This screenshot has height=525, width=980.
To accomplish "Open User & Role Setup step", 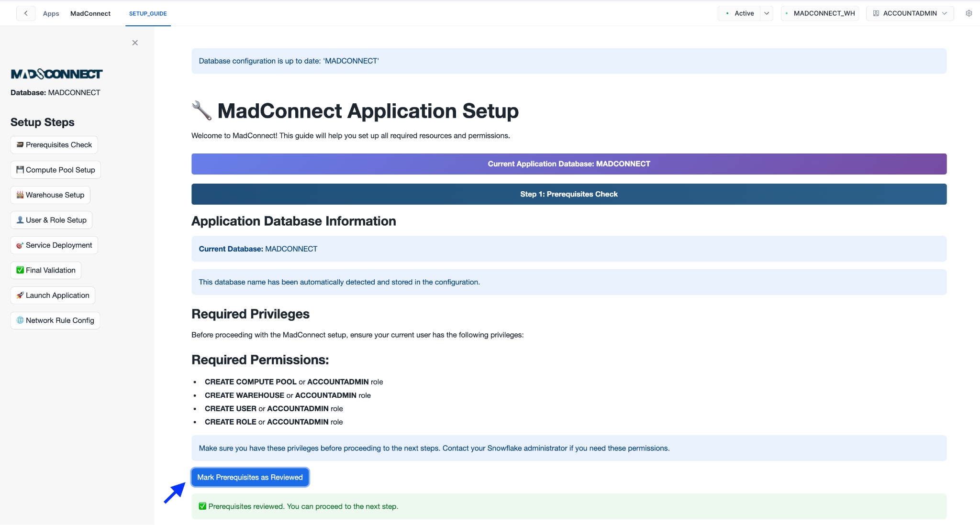I will point(51,220).
